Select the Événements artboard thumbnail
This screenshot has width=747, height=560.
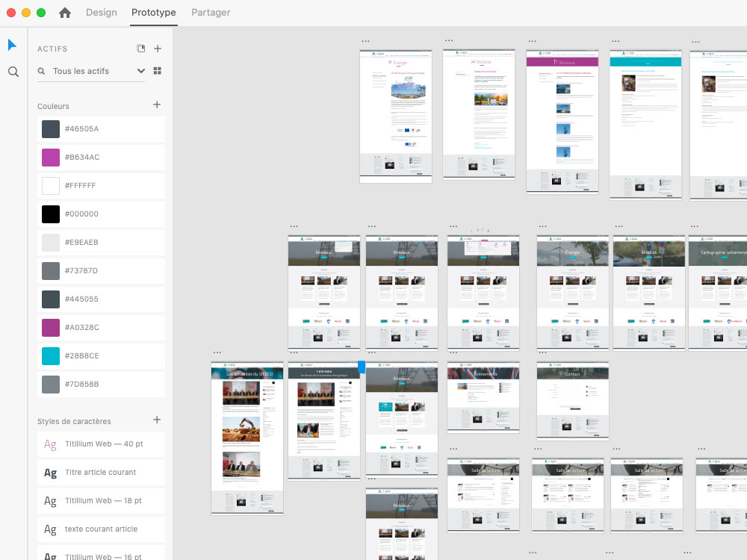click(x=483, y=397)
